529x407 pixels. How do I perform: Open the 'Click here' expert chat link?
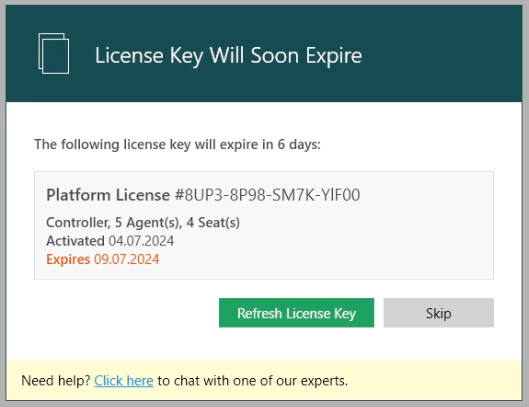coord(124,381)
